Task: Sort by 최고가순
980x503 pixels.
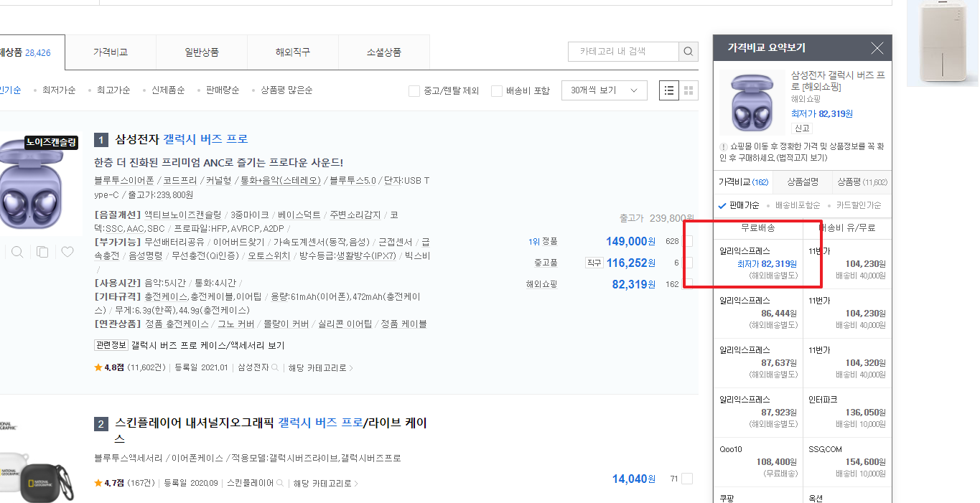Action: click(x=113, y=90)
